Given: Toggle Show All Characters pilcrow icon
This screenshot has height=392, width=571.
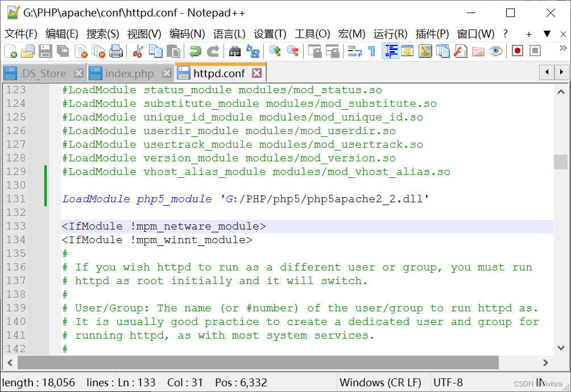Looking at the screenshot, I should point(372,51).
